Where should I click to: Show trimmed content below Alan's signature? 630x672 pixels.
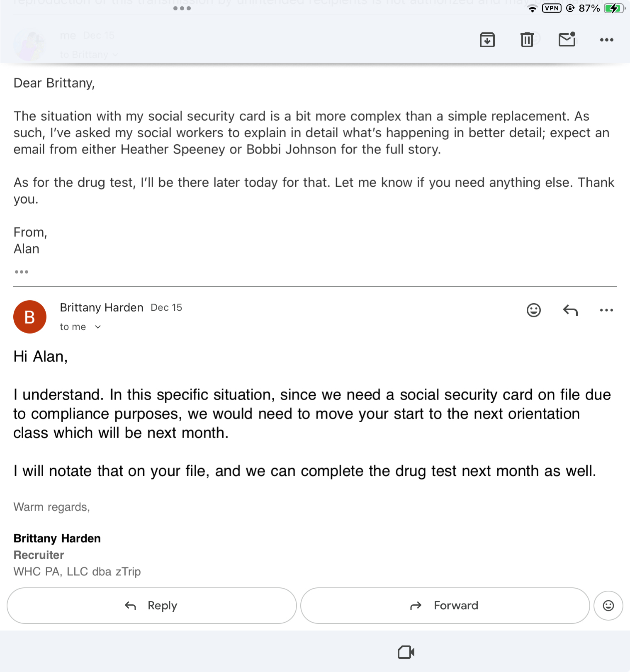coord(22,272)
